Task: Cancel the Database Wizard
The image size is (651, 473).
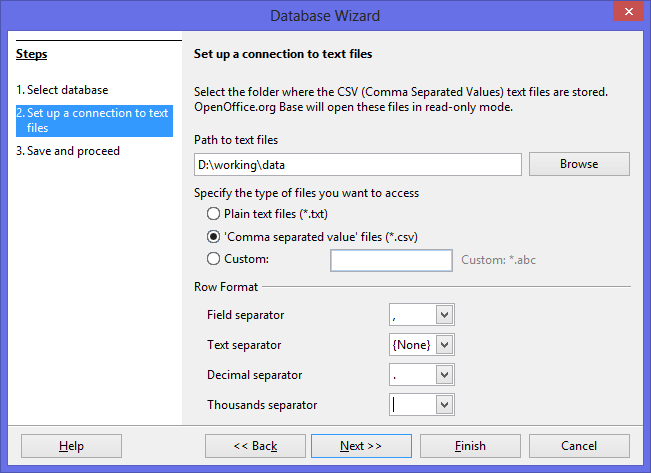Action: (579, 446)
